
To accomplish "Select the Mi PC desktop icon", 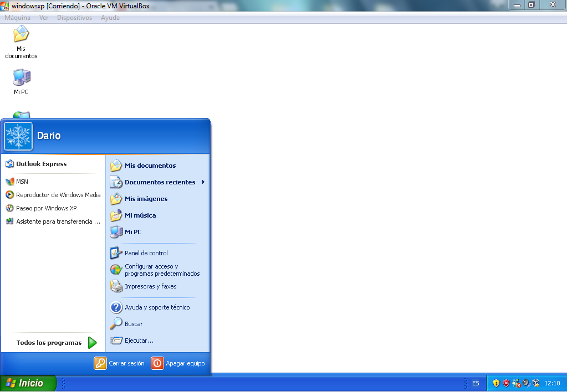I will (x=21, y=81).
